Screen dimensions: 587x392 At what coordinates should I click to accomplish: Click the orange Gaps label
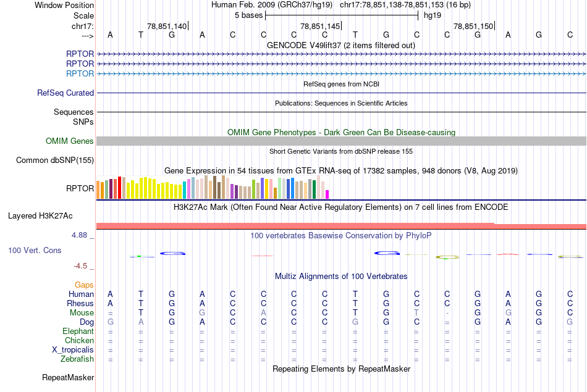84,285
